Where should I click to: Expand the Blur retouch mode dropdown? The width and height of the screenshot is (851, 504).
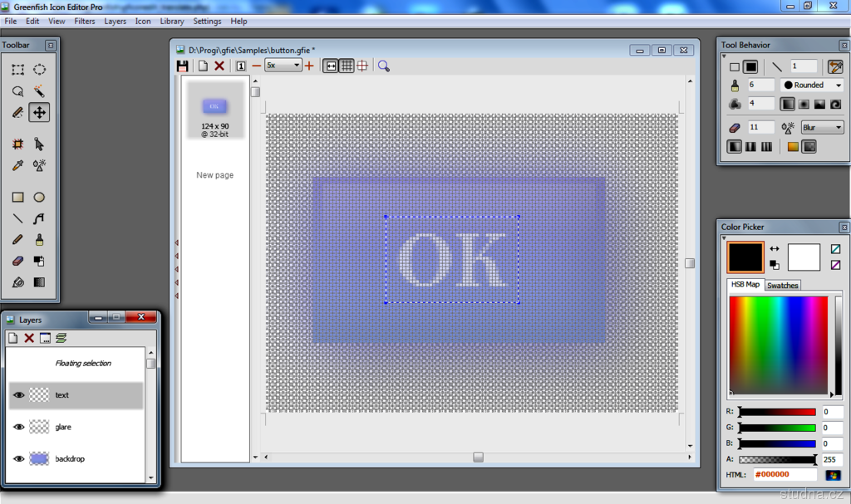point(822,128)
